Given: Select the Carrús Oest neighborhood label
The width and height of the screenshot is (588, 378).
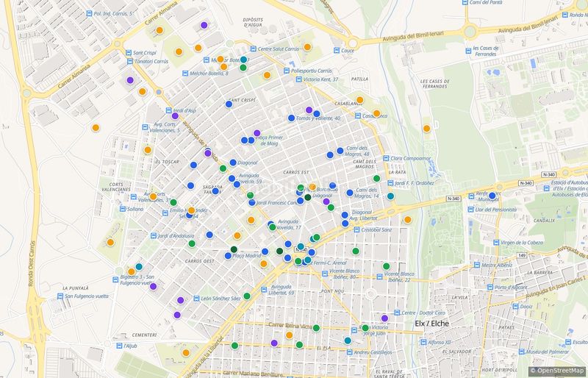Looking at the screenshot, I should 199,261.
